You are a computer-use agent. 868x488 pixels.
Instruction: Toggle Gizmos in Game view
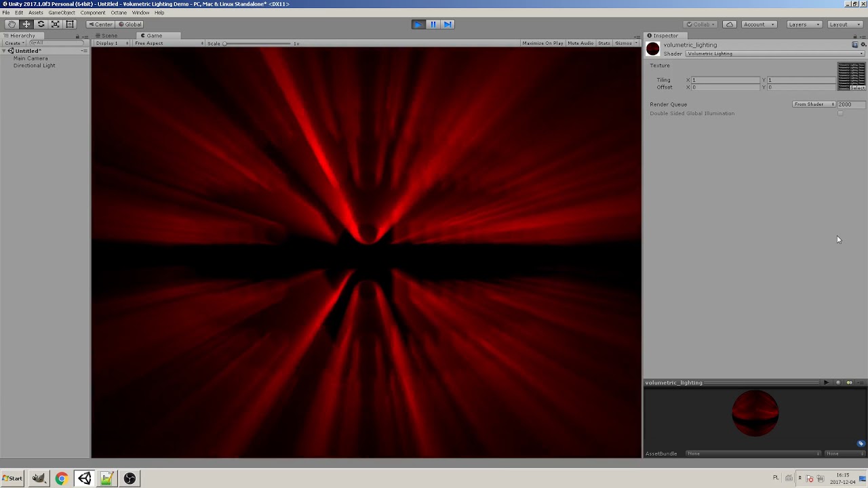click(x=623, y=43)
